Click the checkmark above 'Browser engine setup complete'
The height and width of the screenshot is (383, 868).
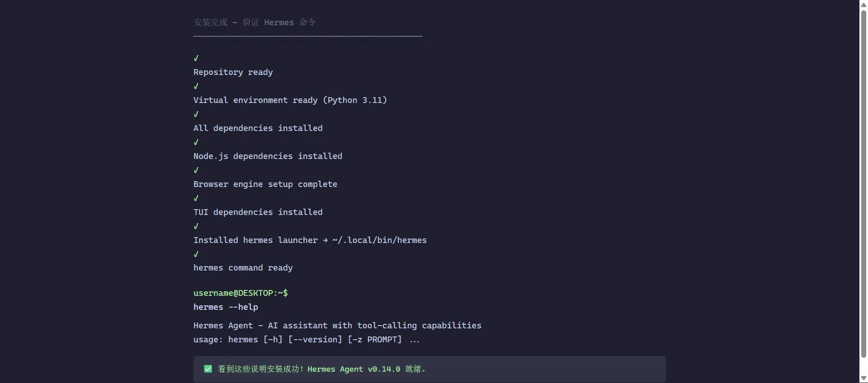coord(196,170)
